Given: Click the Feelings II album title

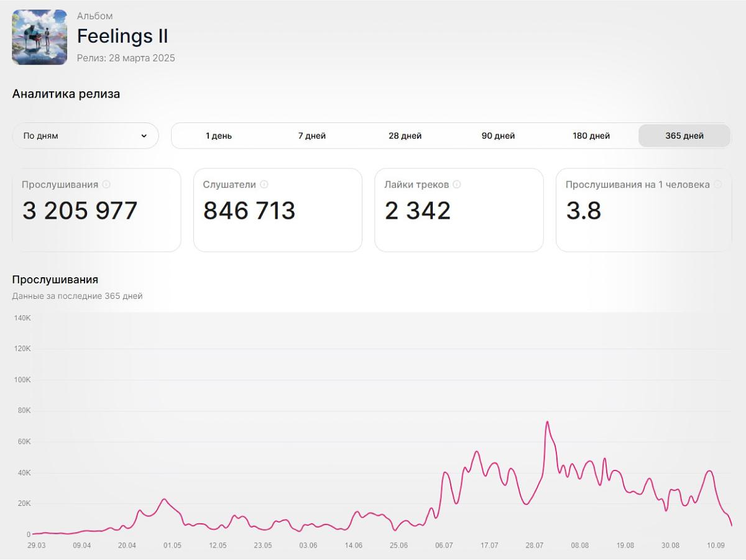Looking at the screenshot, I should (x=122, y=36).
